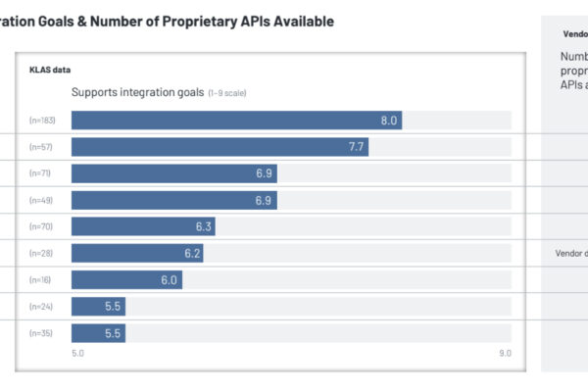Select the bar with value 6.2
588x392 pixels.
coord(137,253)
